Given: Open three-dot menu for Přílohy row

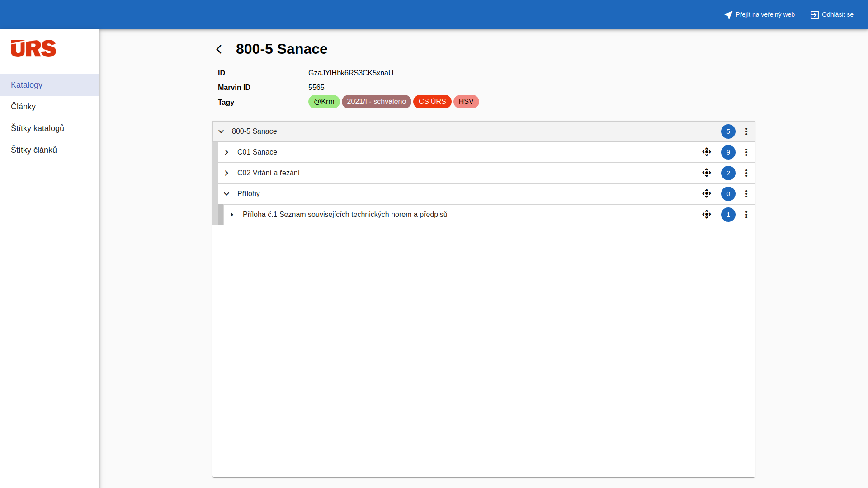Looking at the screenshot, I should point(746,194).
